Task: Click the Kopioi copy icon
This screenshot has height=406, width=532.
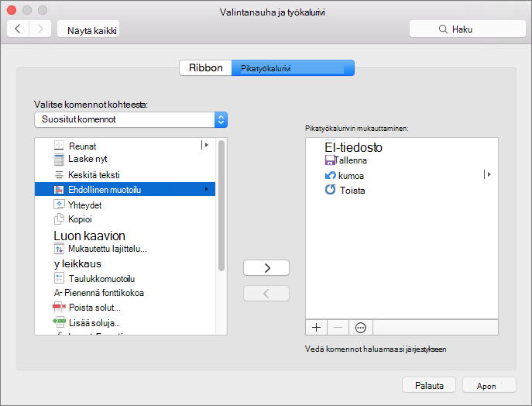Action: click(59, 219)
